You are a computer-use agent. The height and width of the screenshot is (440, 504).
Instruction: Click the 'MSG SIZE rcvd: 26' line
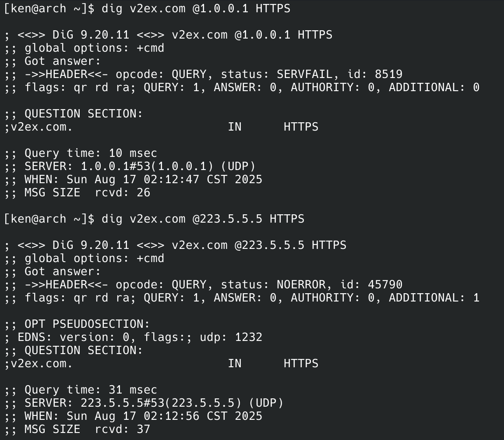click(x=87, y=193)
